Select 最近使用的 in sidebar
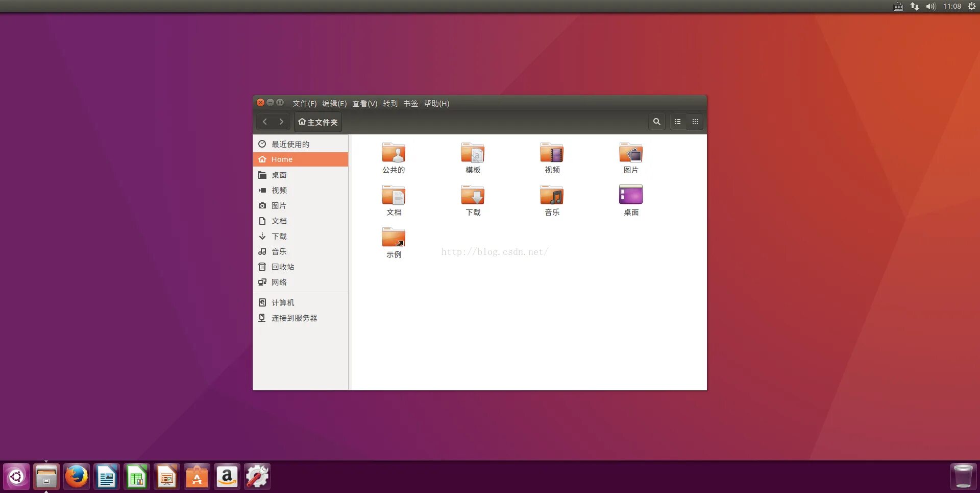The height and width of the screenshot is (493, 980). click(301, 144)
